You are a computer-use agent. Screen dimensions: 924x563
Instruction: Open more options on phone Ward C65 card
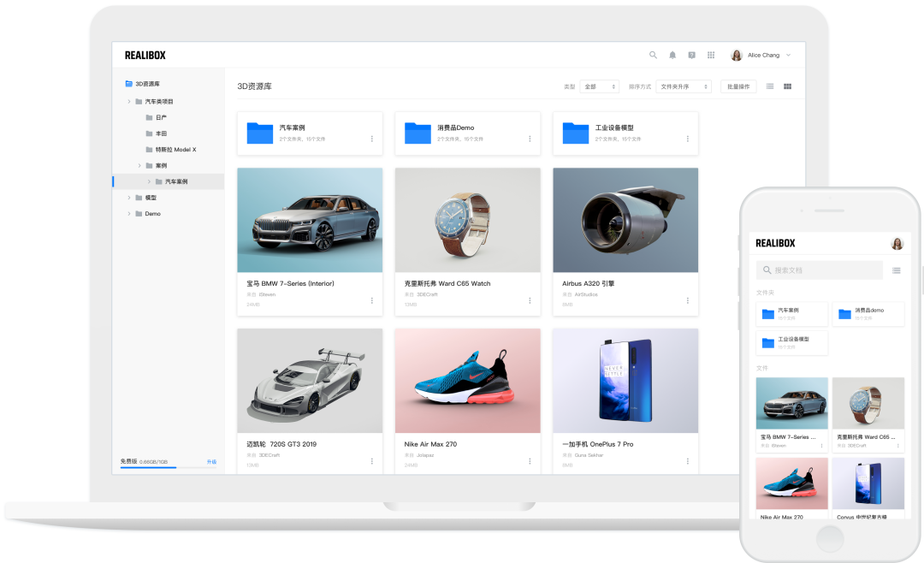pyautogui.click(x=898, y=446)
